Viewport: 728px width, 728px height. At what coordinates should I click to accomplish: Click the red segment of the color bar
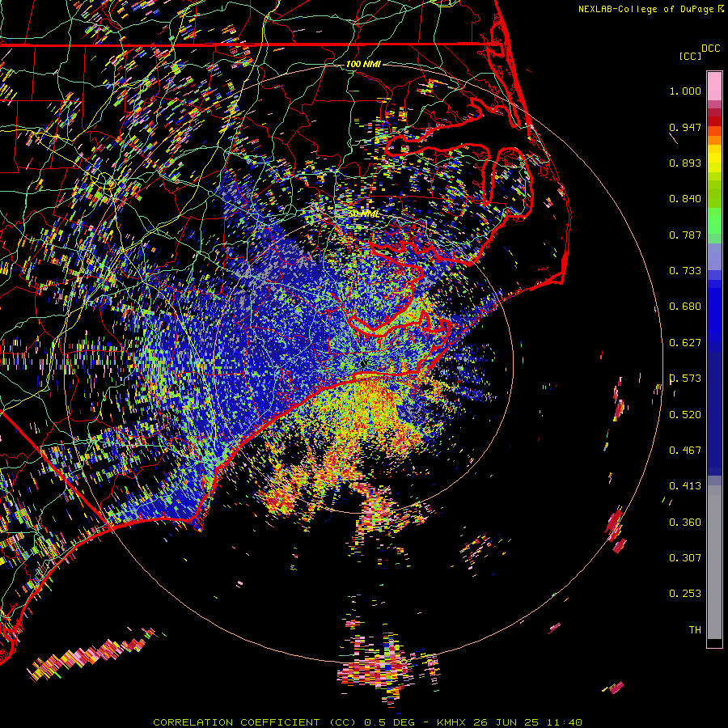pos(714,121)
